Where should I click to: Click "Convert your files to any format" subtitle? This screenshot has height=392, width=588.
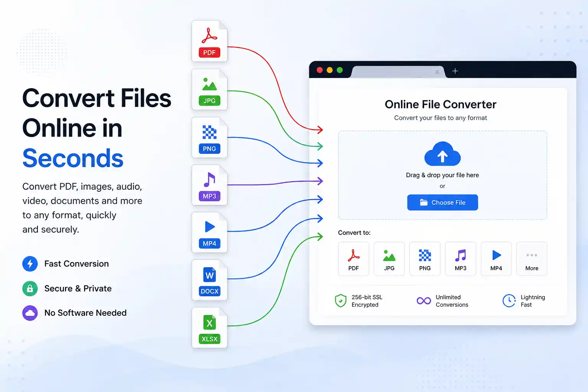click(441, 118)
